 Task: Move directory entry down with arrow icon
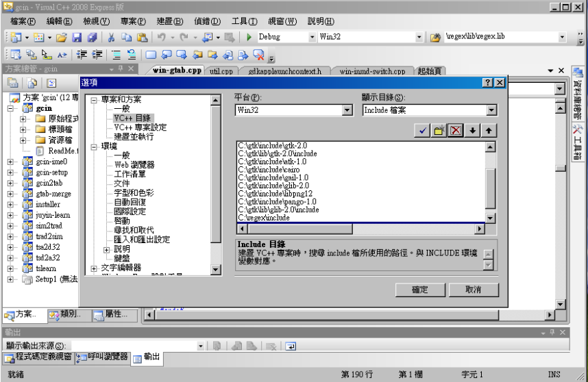click(472, 131)
